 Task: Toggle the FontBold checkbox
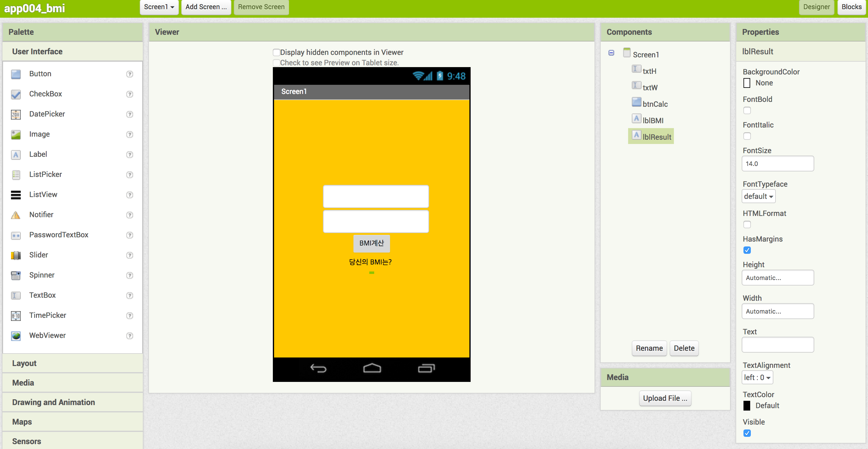click(747, 110)
